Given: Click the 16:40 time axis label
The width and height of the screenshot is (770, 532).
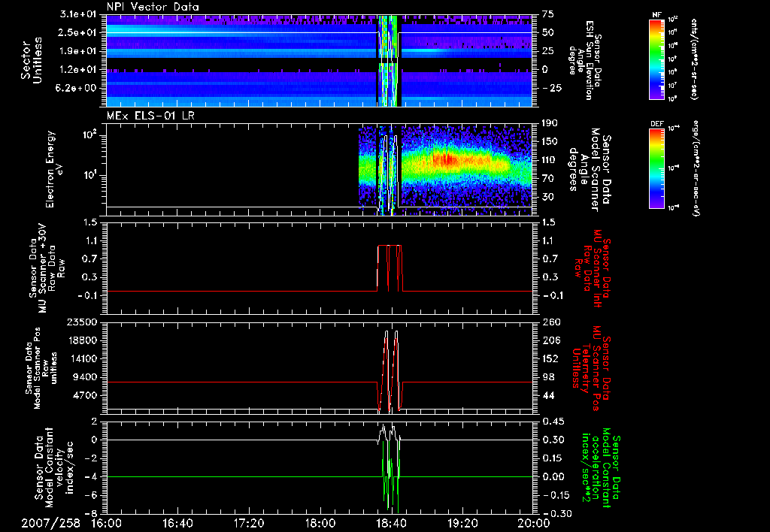Looking at the screenshot, I should (x=177, y=523).
